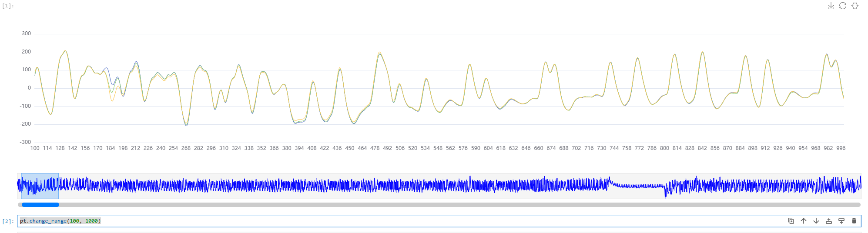Click the dashed data-zoom icon
Screen dimensions: 868x233
855,6
